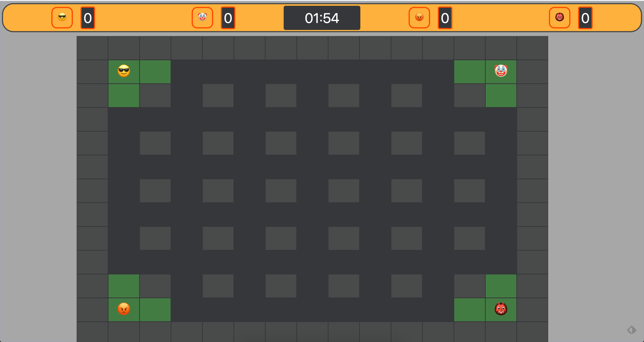Viewport: 644px width, 342px height.
Task: Click the clown player icon in scoreboard
Action: pyautogui.click(x=202, y=18)
